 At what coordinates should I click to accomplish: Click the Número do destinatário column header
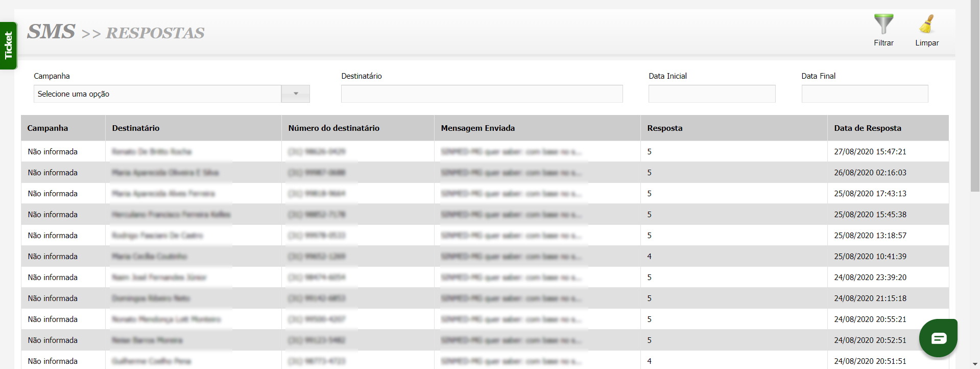pyautogui.click(x=333, y=128)
